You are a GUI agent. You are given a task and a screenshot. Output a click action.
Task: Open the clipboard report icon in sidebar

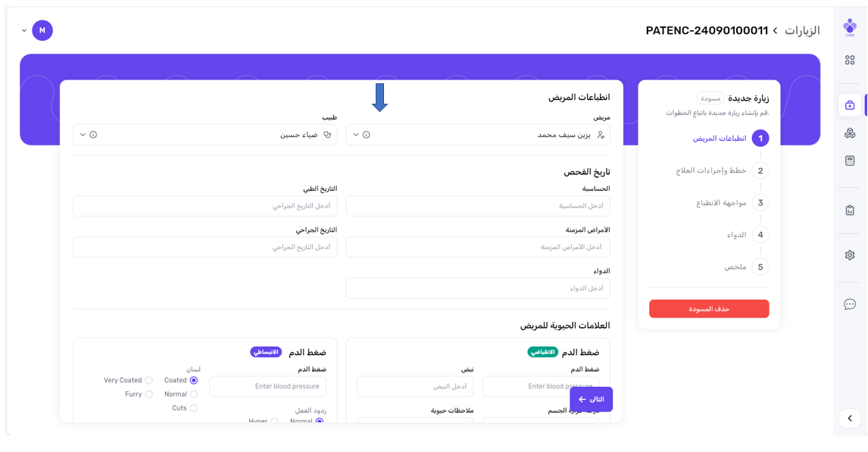(850, 210)
